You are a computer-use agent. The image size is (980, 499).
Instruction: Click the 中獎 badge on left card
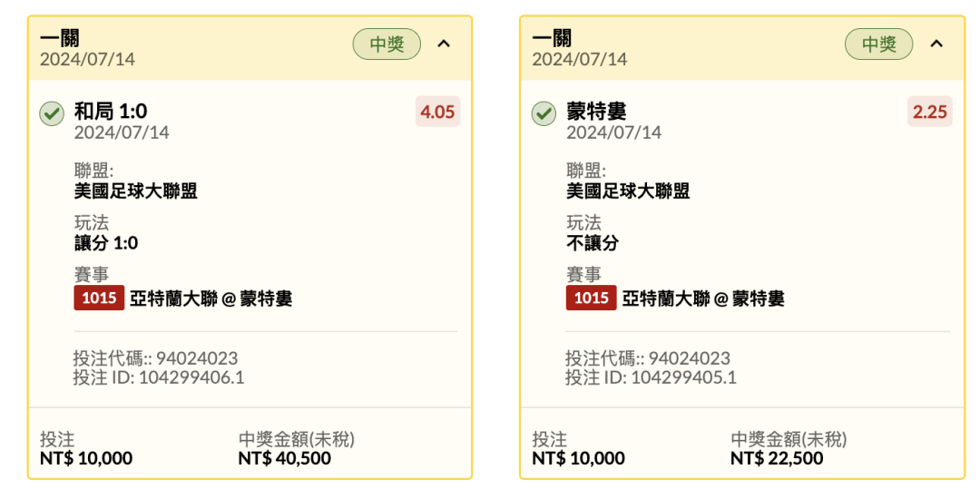[387, 44]
